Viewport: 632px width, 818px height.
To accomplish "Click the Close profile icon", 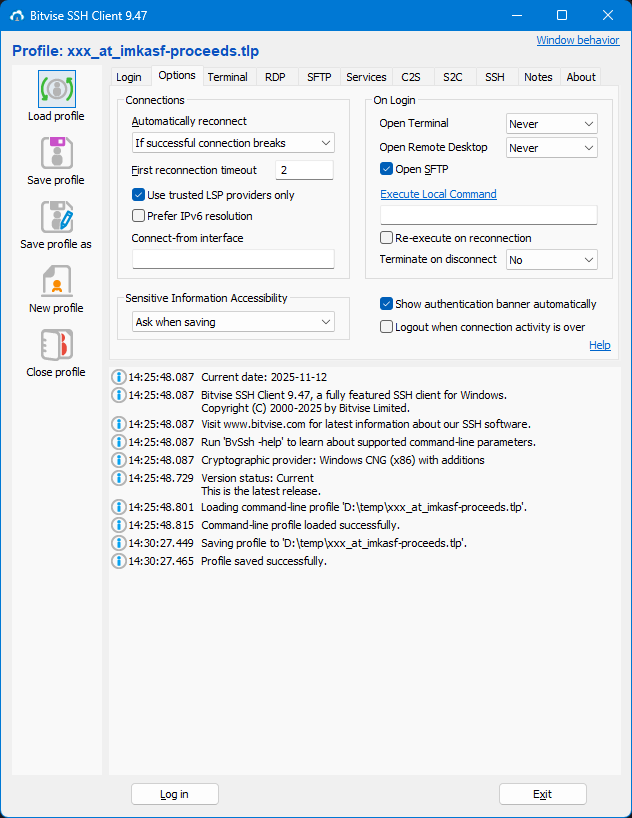I will 56,345.
